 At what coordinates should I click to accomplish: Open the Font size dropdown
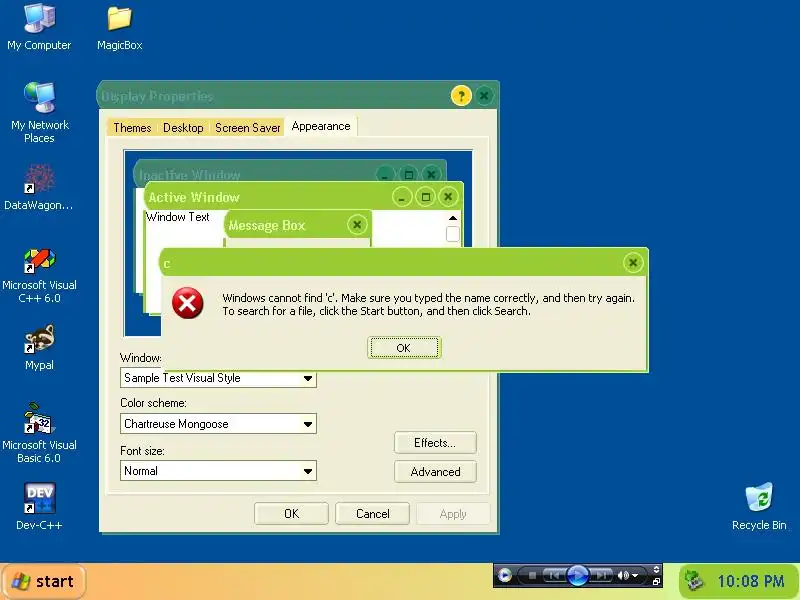coord(218,471)
